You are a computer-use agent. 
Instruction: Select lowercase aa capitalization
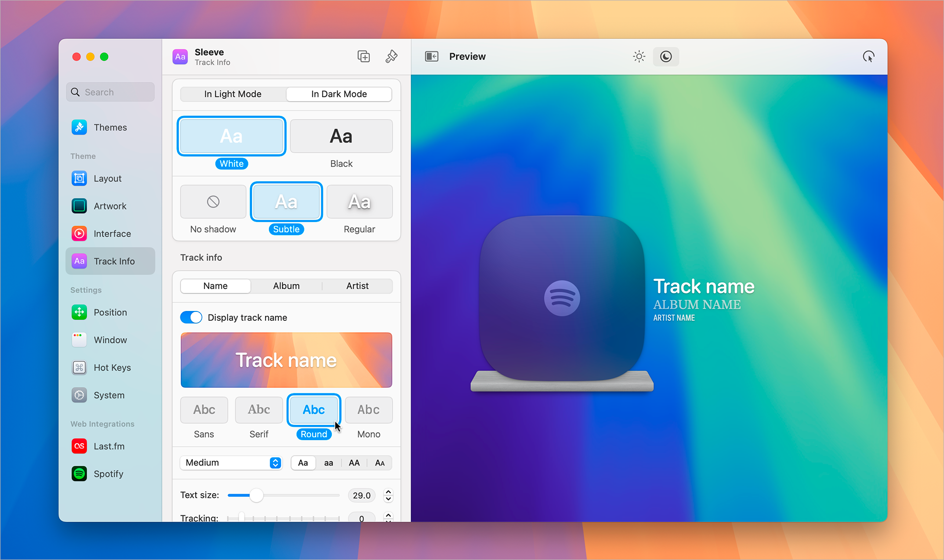(328, 463)
